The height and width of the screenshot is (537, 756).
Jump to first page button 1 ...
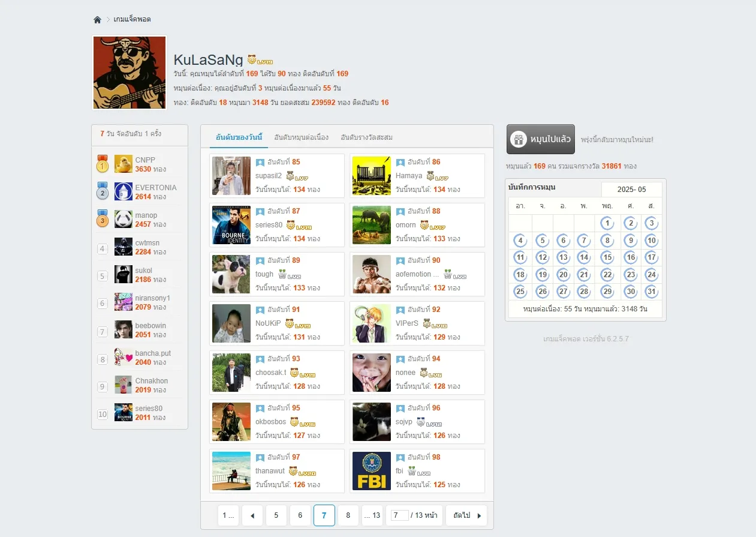[228, 515]
